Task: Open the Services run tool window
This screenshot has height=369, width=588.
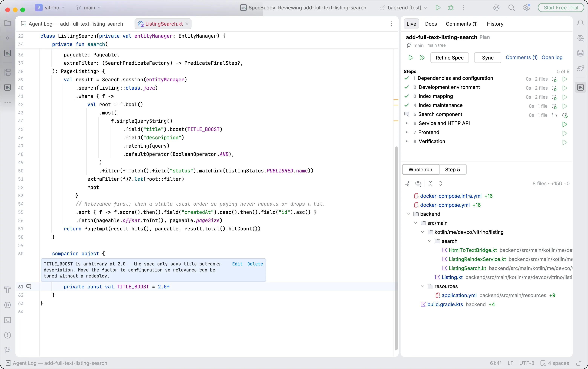Action: pos(8,305)
